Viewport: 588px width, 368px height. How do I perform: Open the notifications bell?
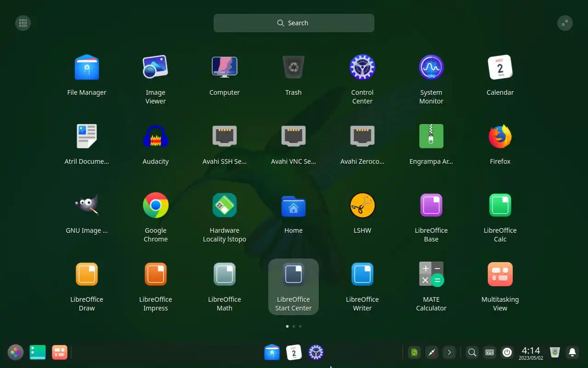tap(572, 352)
